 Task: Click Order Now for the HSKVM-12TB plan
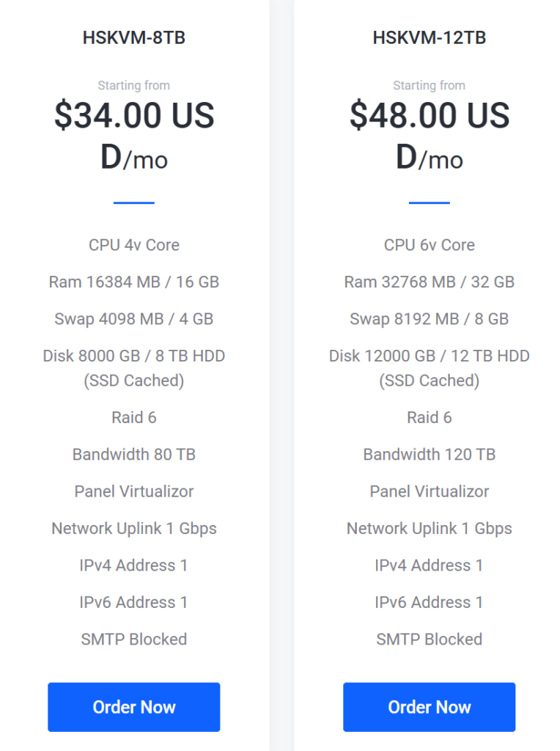pyautogui.click(x=429, y=707)
